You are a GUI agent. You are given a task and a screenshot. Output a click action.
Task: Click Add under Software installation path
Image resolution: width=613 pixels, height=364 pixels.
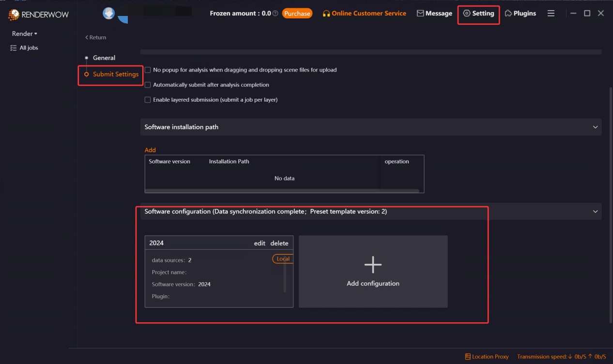[150, 150]
